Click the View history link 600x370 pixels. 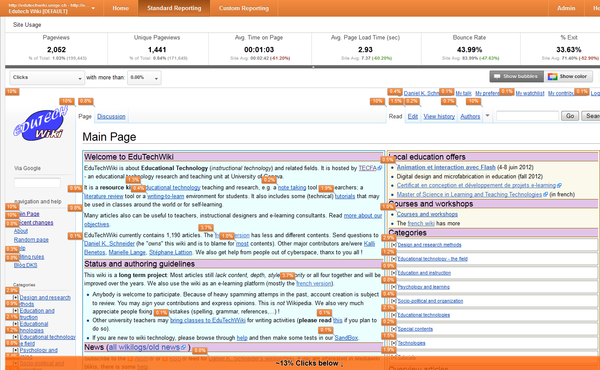coord(439,116)
